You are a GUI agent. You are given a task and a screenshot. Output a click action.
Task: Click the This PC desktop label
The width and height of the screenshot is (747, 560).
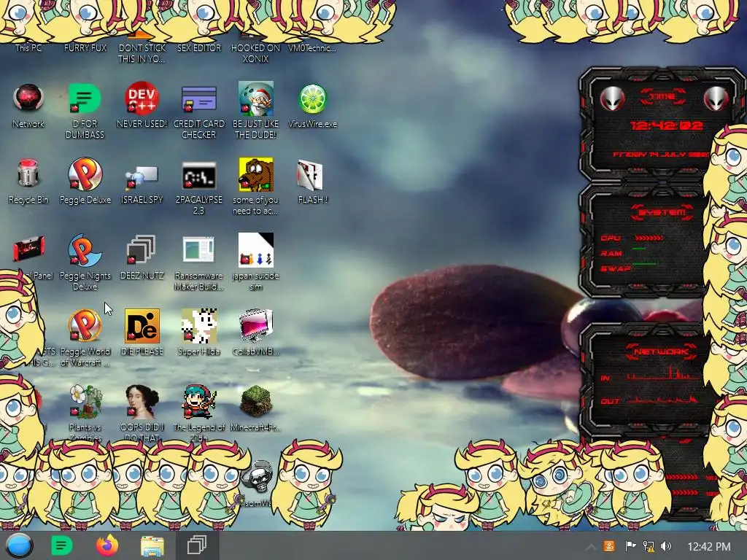tap(28, 48)
